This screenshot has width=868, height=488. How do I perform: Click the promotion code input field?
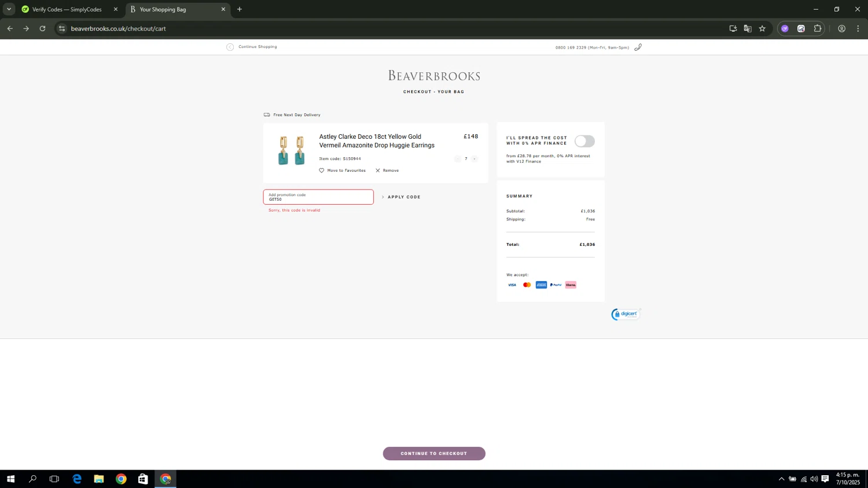point(318,197)
